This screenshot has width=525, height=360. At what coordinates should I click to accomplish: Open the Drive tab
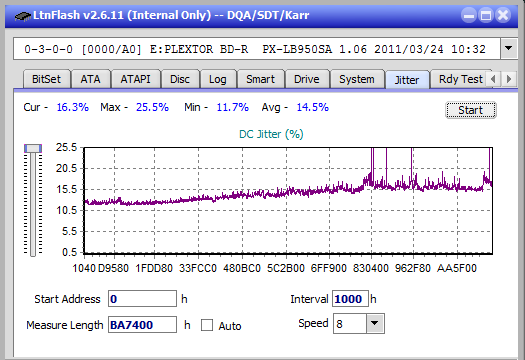click(x=307, y=79)
